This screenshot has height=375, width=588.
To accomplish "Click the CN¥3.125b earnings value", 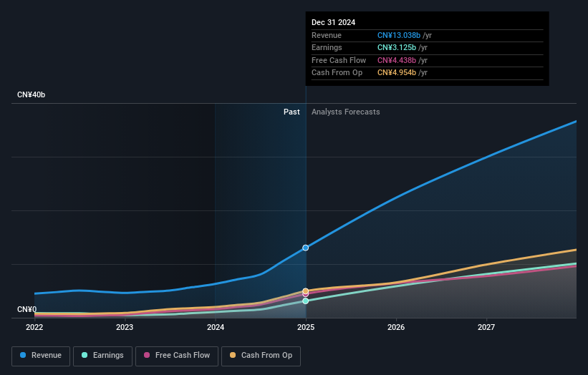I will coord(397,47).
